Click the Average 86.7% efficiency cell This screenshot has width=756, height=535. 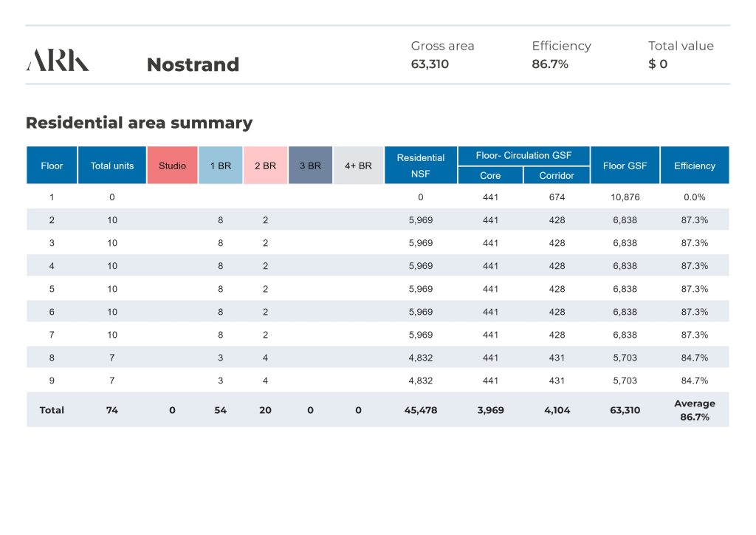tap(694, 410)
